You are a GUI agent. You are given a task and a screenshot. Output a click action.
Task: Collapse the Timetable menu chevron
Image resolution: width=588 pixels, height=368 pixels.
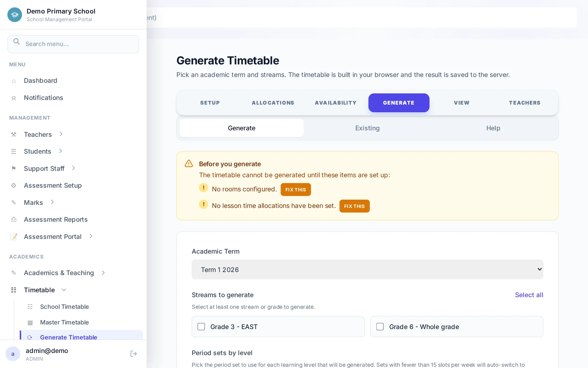tap(64, 290)
